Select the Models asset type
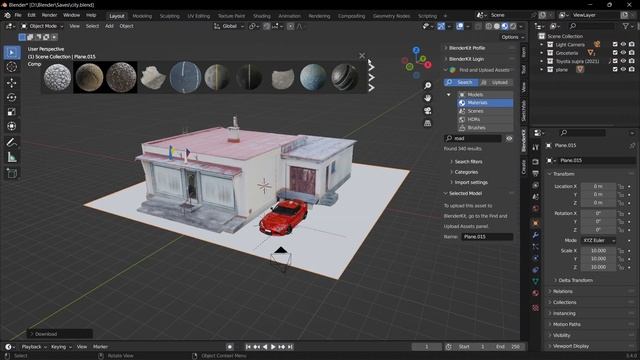The height and width of the screenshot is (360, 640). click(x=485, y=95)
